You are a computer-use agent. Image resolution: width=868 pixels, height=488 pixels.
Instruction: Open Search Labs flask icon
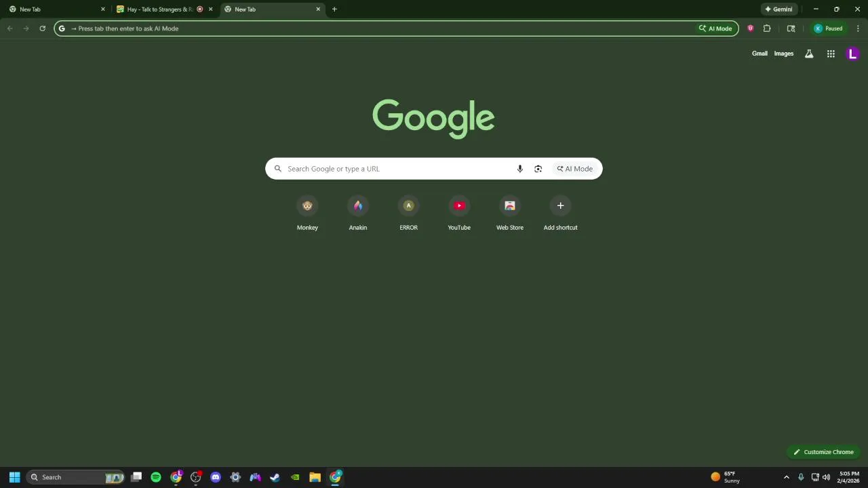click(x=809, y=54)
